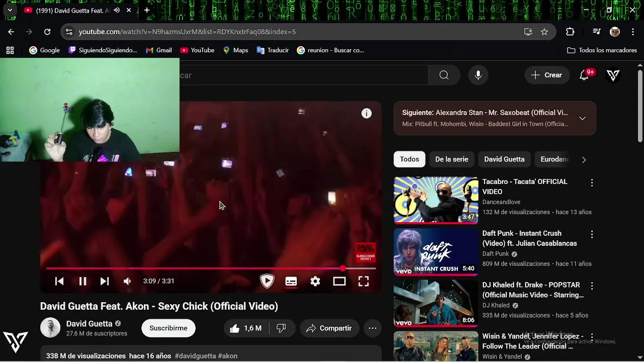Open media controls in Chrome toolbar
Viewport: 644px width, 362px height.
pyautogui.click(x=597, y=32)
